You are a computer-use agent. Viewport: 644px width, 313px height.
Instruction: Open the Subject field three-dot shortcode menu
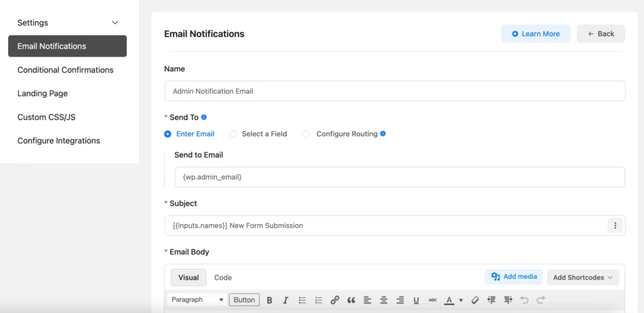tap(615, 225)
